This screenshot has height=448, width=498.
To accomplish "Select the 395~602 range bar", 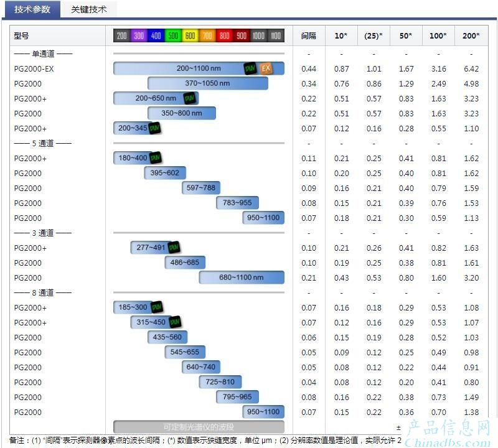I will point(165,173).
